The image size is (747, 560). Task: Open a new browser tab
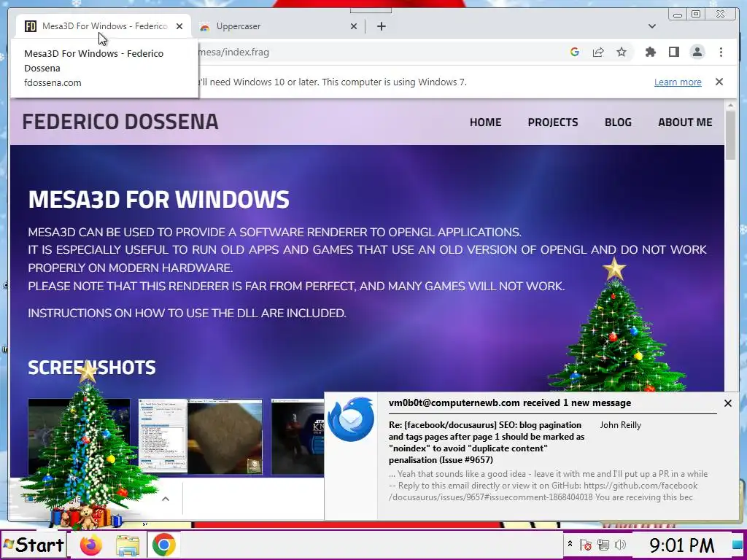click(381, 26)
